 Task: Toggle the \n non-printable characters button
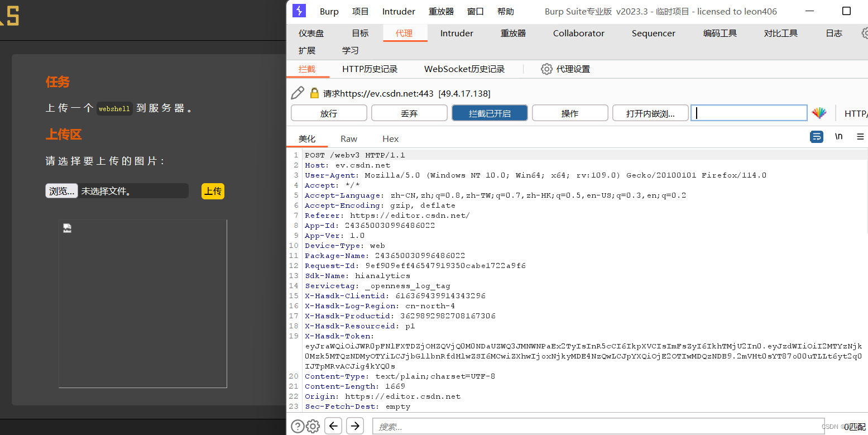(838, 137)
